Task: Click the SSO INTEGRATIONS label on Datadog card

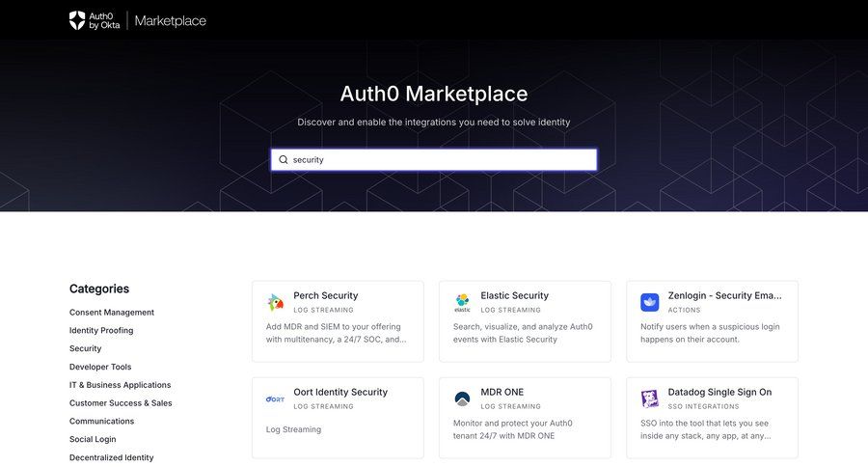Action: click(x=703, y=406)
